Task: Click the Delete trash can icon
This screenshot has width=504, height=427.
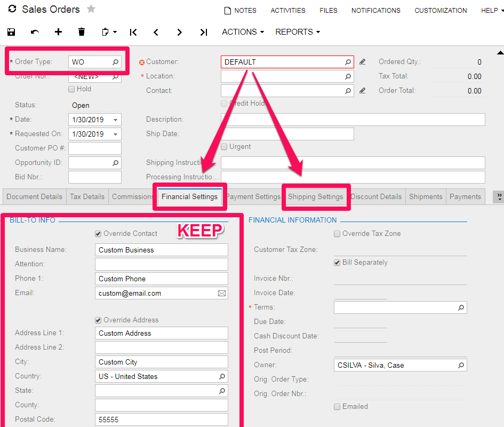Action: [82, 32]
